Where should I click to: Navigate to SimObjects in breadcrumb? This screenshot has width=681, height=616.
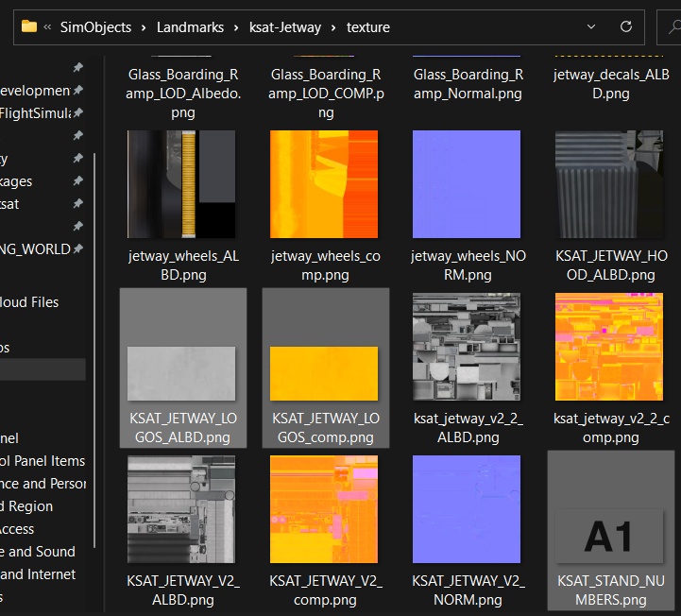95,27
